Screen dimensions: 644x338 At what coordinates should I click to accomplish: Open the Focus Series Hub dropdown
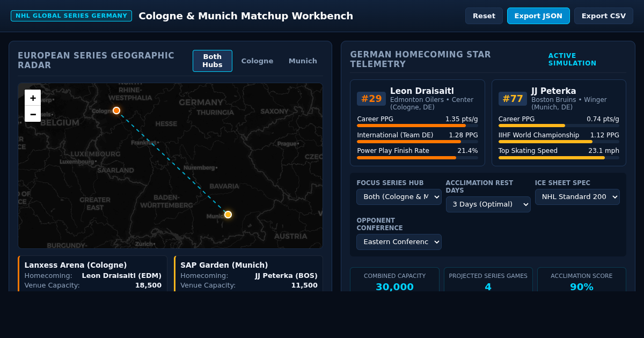[399, 197]
